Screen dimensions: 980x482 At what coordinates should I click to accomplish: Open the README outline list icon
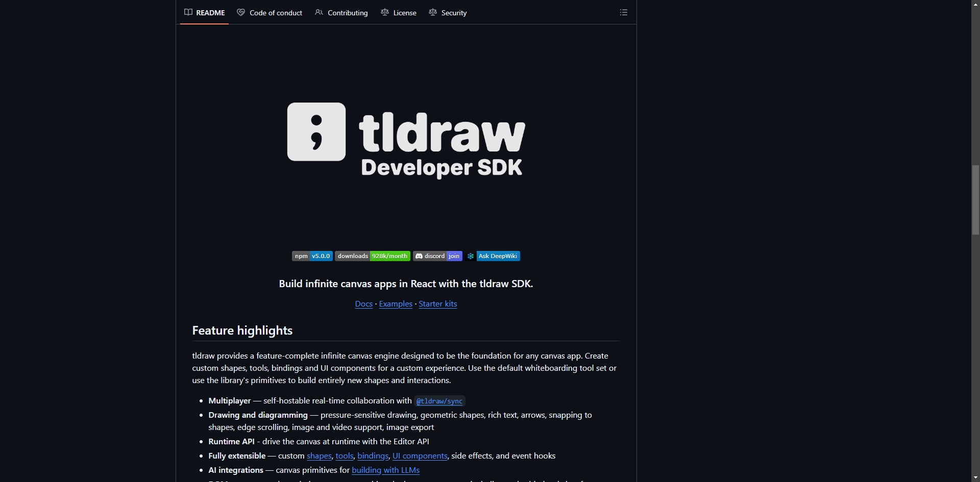tap(623, 12)
